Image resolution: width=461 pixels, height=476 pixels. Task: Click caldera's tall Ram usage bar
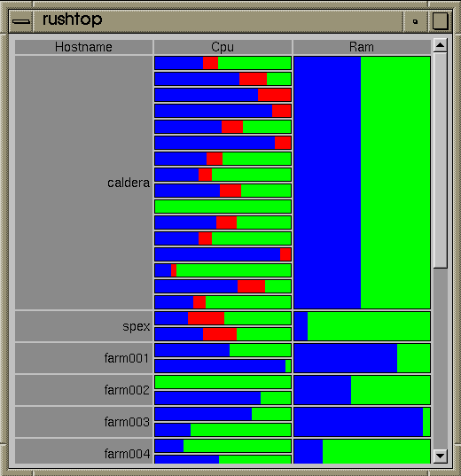362,183
